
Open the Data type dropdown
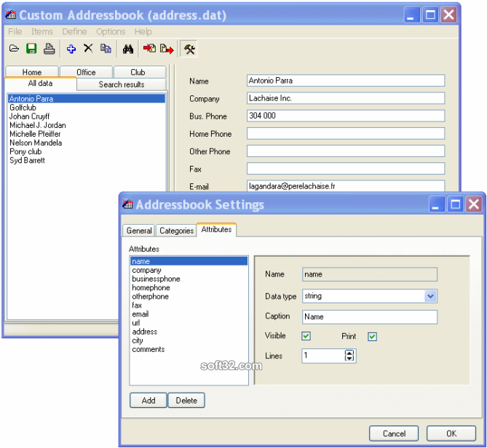[x=430, y=296]
